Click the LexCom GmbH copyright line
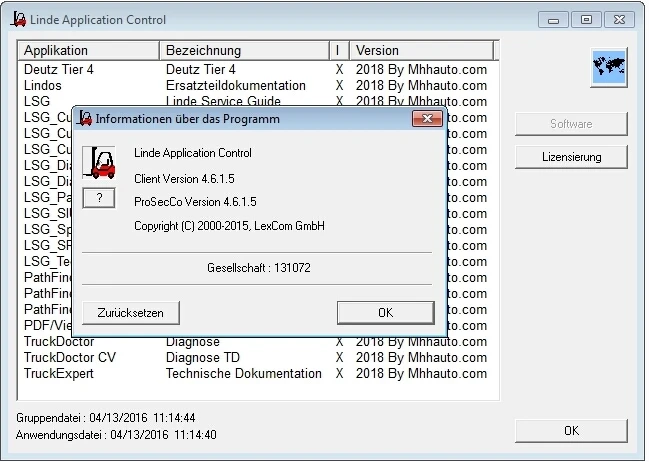This screenshot has width=649, height=462. point(229,226)
